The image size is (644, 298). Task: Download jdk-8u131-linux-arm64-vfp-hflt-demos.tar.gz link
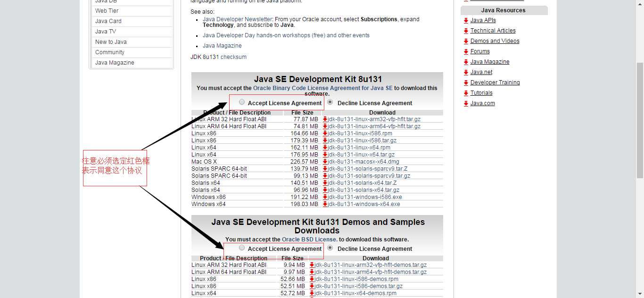point(371,272)
